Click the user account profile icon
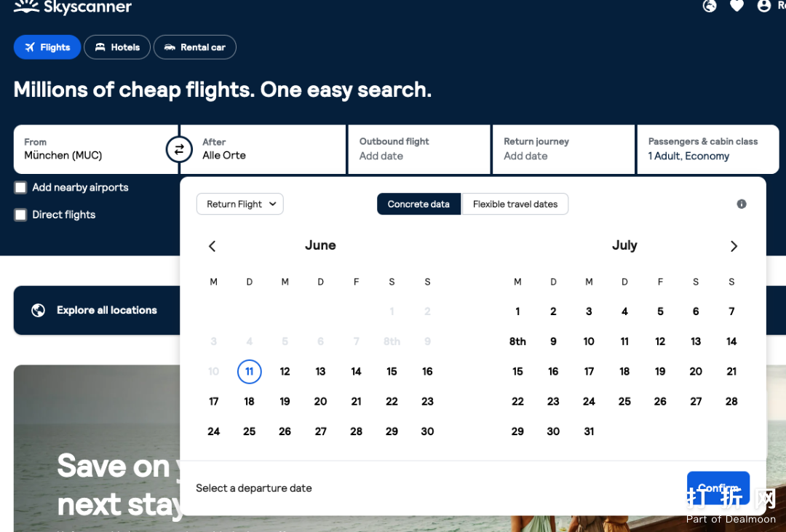786x532 pixels. (x=763, y=6)
